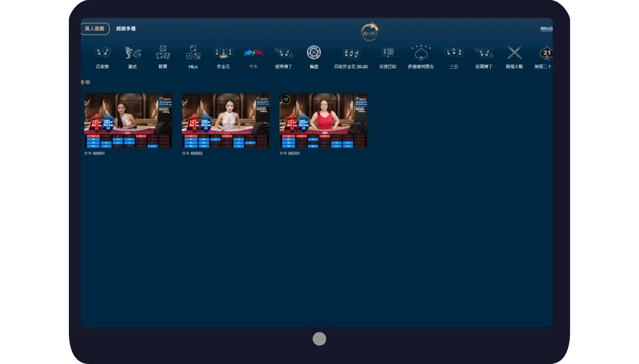The width and height of the screenshot is (639, 364).
Task: Click the 牛牛 section heading text
Action: click(86, 82)
